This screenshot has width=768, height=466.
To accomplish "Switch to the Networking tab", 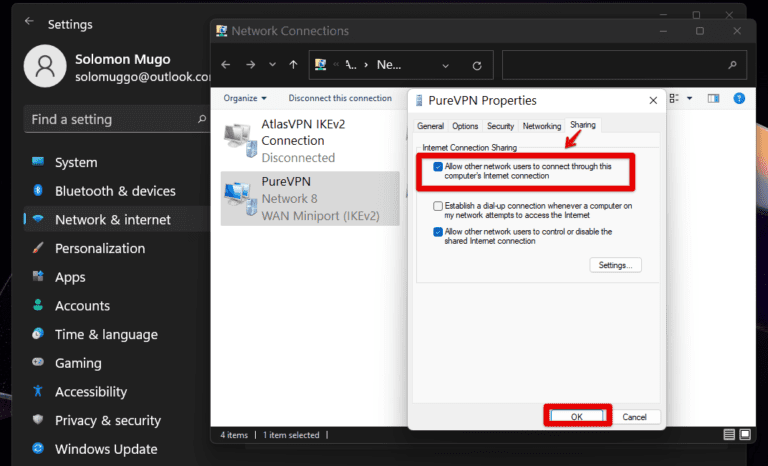I will [x=541, y=126].
